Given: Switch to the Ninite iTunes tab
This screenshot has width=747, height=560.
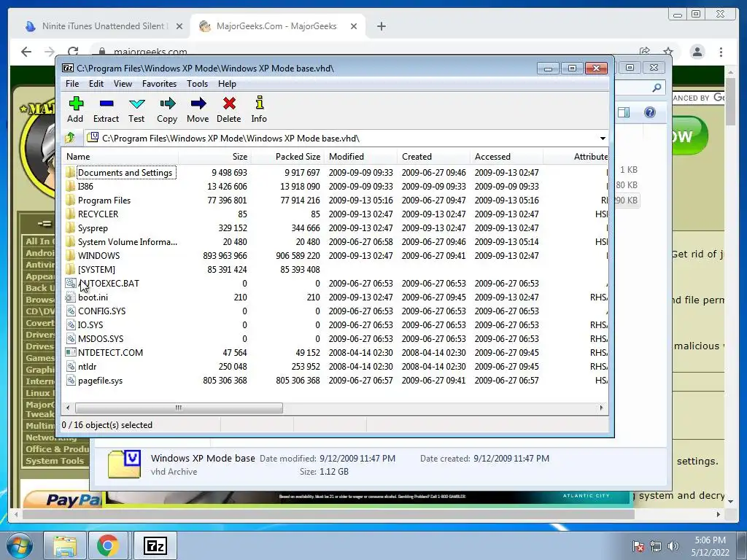Looking at the screenshot, I should coord(104,26).
